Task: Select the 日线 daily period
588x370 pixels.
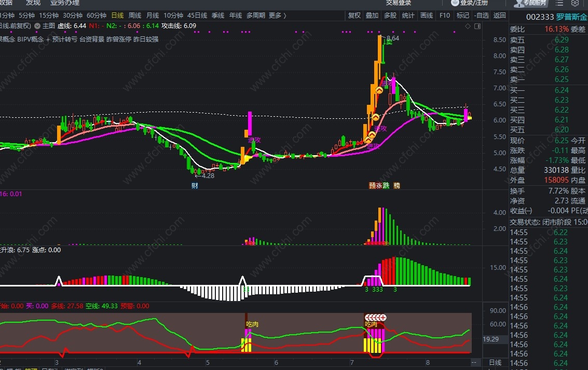Action: coord(117,16)
